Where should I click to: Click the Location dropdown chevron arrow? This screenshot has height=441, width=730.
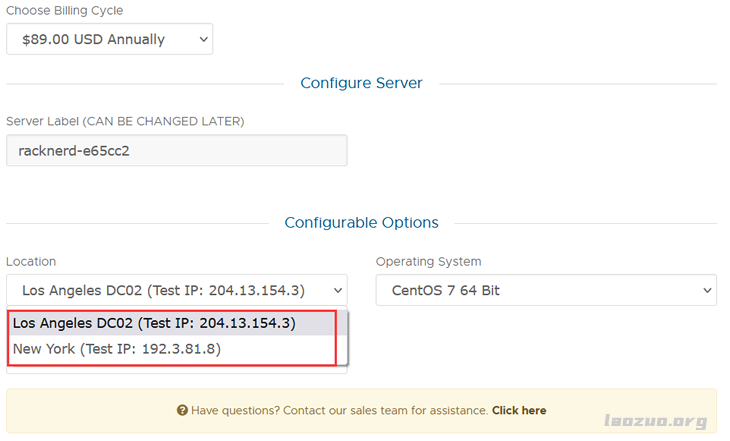click(x=337, y=291)
